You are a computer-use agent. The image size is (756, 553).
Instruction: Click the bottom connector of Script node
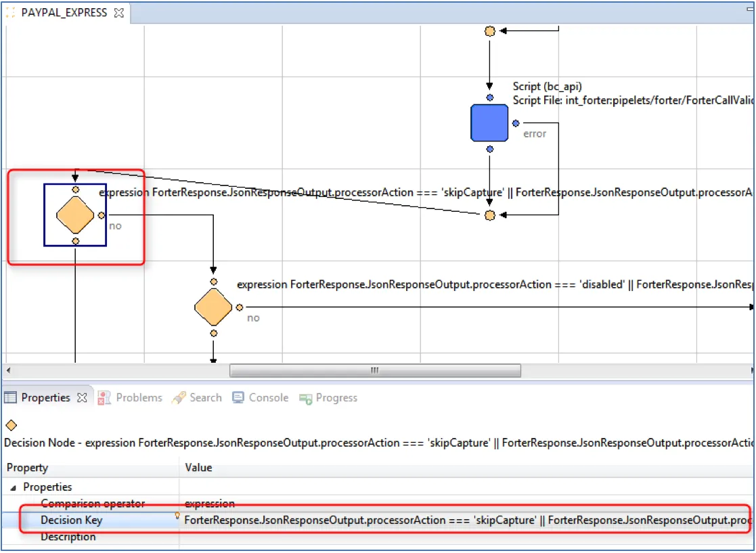(490, 149)
